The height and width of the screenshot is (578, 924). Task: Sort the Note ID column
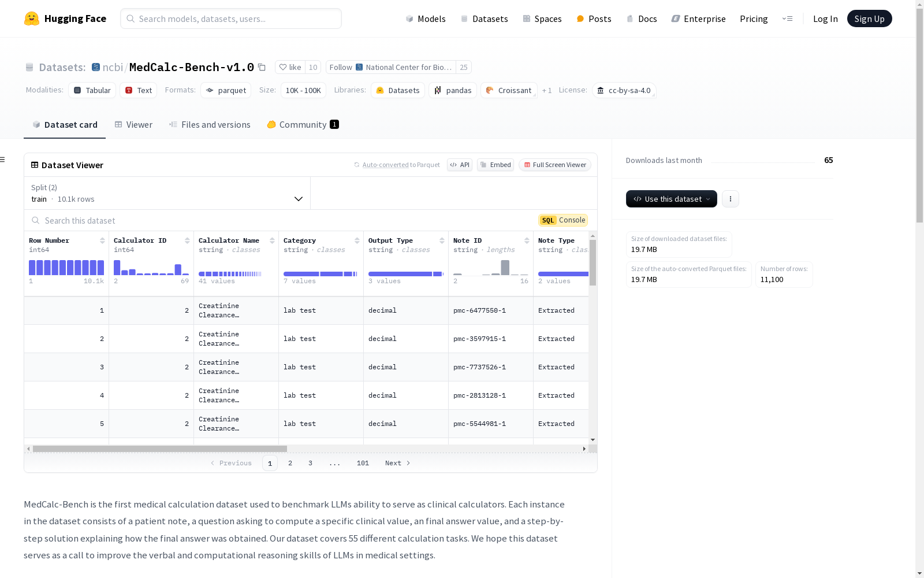pos(527,240)
